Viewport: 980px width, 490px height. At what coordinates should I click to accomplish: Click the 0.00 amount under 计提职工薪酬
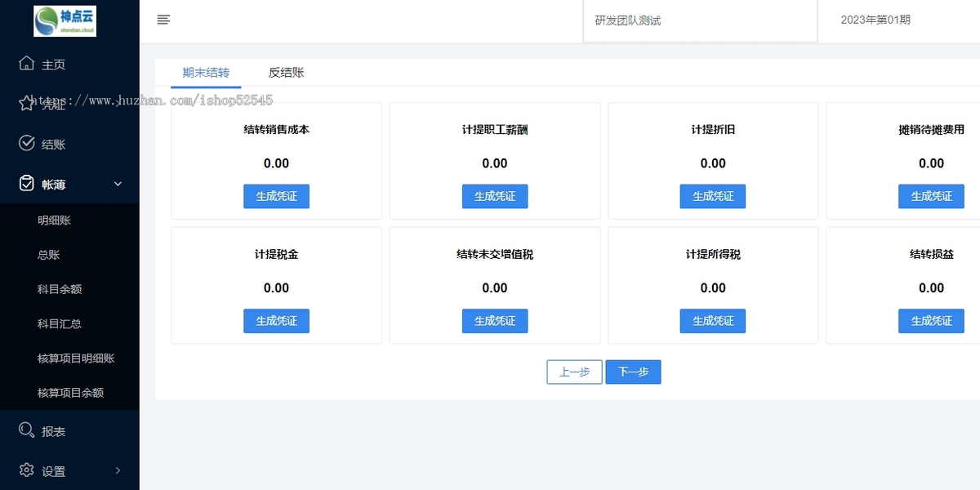495,163
